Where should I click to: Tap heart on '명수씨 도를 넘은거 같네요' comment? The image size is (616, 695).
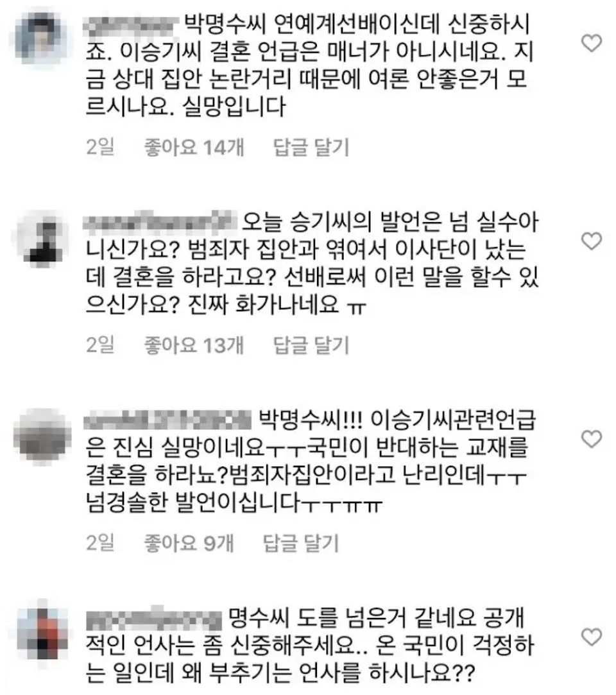click(x=592, y=637)
